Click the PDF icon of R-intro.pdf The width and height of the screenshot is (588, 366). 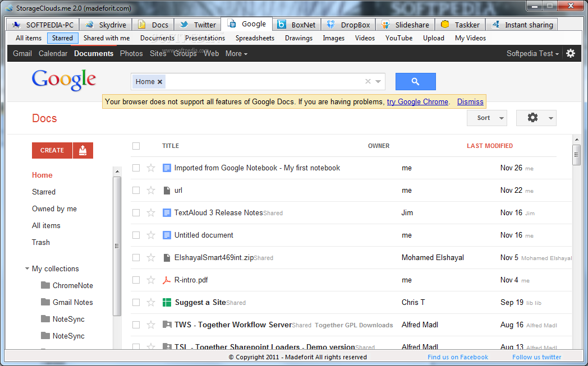coord(167,280)
